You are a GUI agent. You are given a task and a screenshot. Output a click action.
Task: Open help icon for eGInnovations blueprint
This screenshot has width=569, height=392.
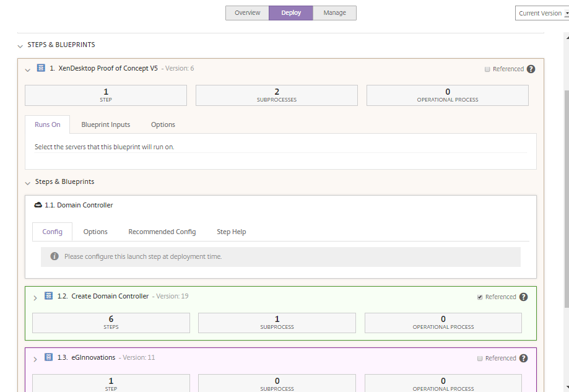tap(523, 358)
